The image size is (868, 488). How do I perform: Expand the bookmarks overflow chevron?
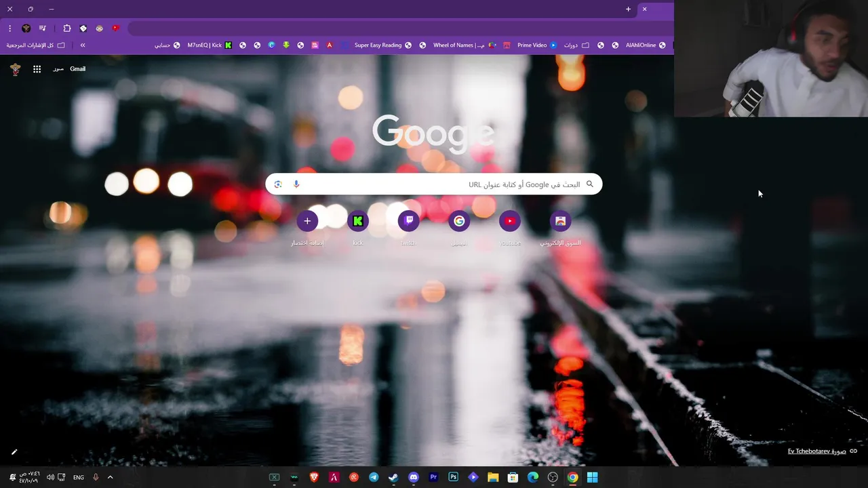(x=83, y=45)
